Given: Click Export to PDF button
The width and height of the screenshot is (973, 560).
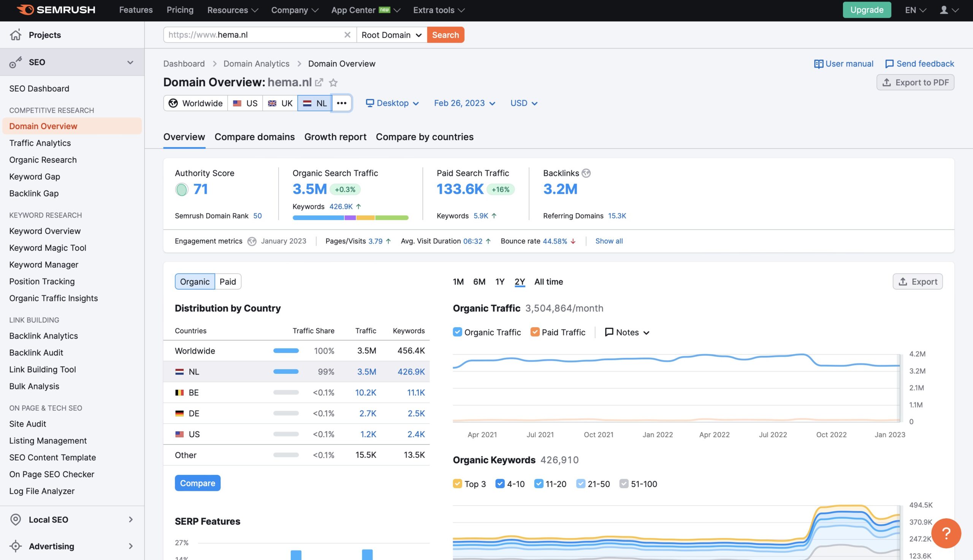Looking at the screenshot, I should [x=915, y=82].
